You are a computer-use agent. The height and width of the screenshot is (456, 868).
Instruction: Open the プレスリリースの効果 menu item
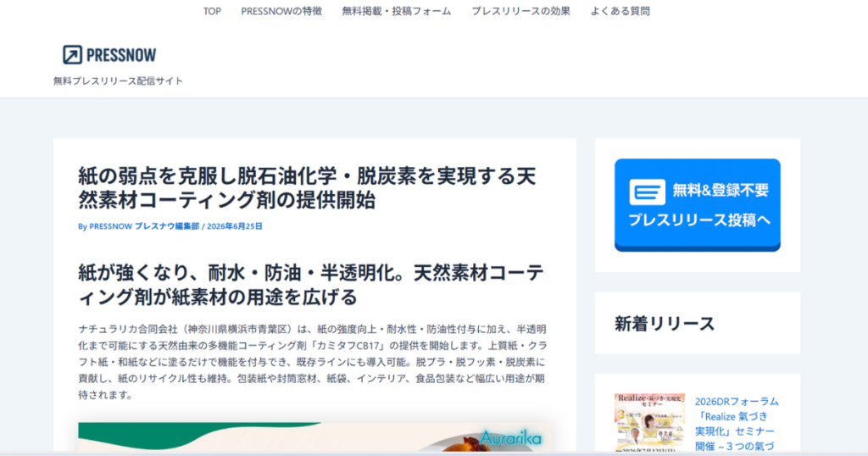tap(520, 11)
